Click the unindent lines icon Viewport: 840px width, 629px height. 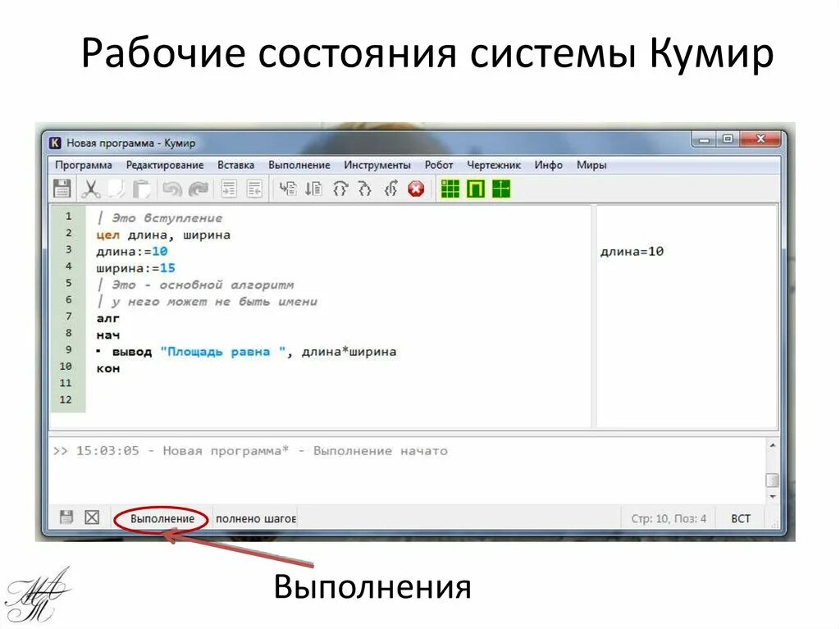coord(254,189)
